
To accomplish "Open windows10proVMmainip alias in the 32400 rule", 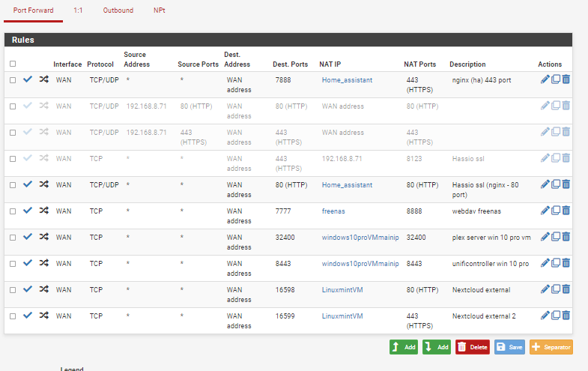I will pos(360,238).
